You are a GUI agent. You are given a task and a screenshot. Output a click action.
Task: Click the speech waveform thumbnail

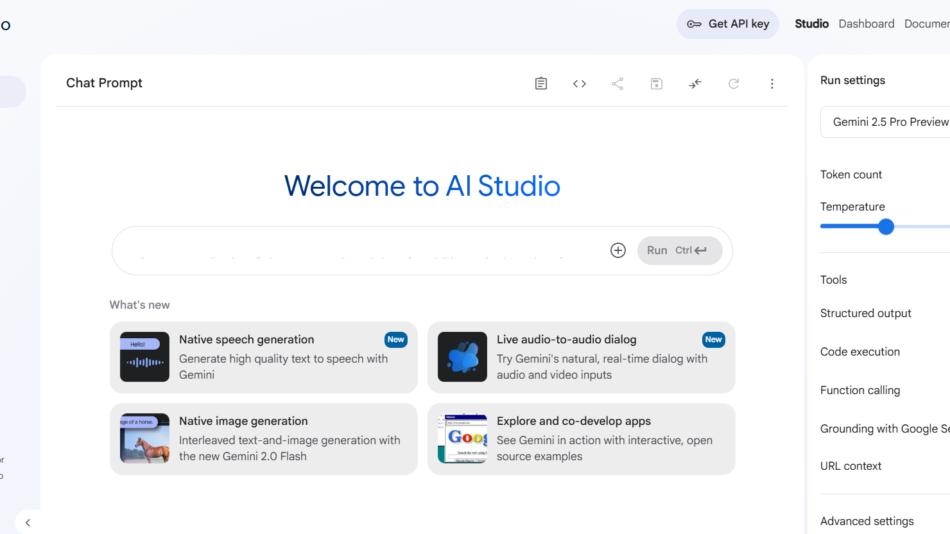point(144,356)
